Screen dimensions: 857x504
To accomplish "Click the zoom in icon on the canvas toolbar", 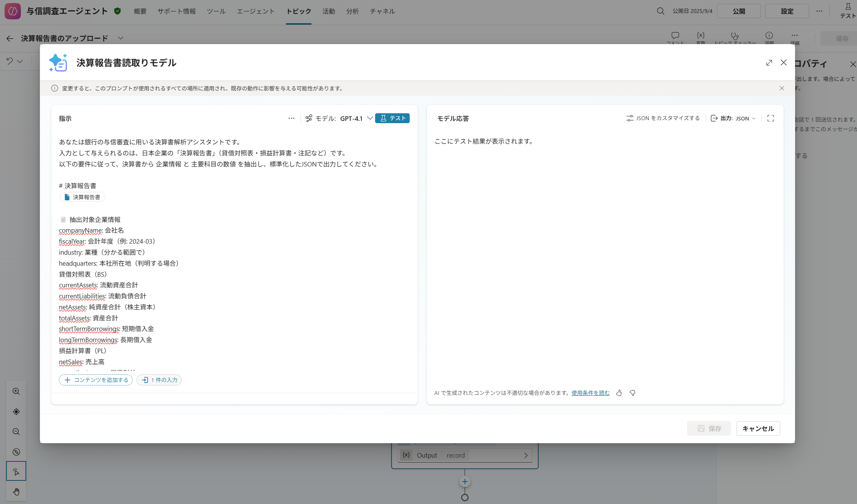I will point(16,391).
